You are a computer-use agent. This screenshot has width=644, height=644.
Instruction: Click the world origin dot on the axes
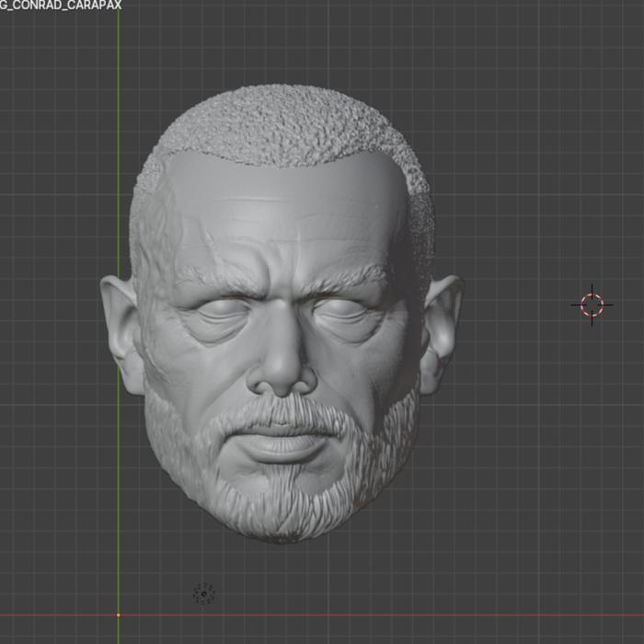pyautogui.click(x=119, y=615)
